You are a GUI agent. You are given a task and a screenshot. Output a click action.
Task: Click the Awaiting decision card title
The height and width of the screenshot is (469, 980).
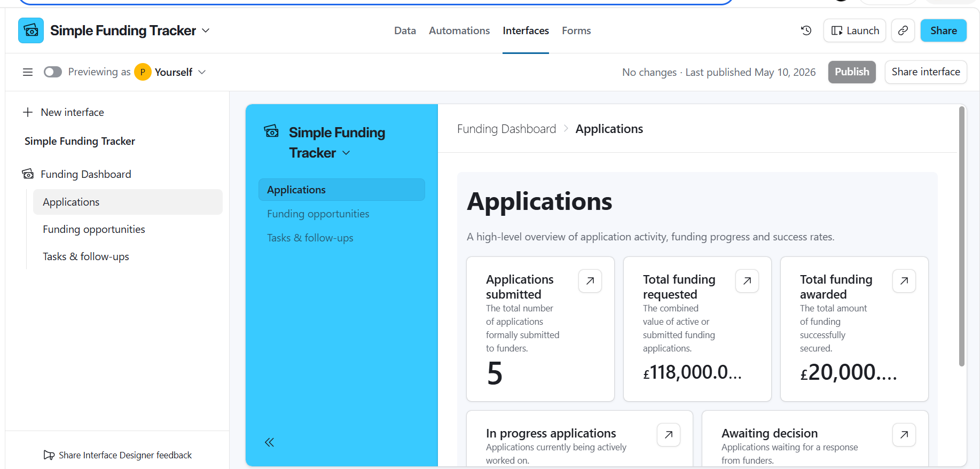(x=770, y=433)
